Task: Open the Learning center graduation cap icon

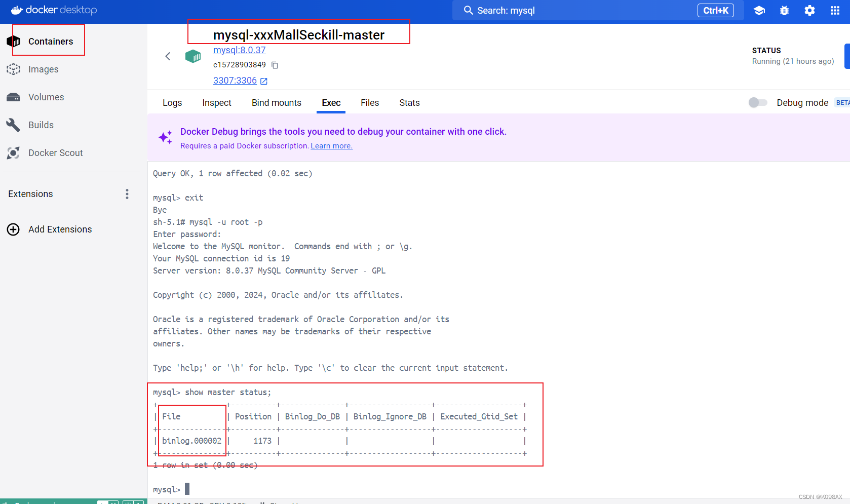Action: tap(759, 11)
